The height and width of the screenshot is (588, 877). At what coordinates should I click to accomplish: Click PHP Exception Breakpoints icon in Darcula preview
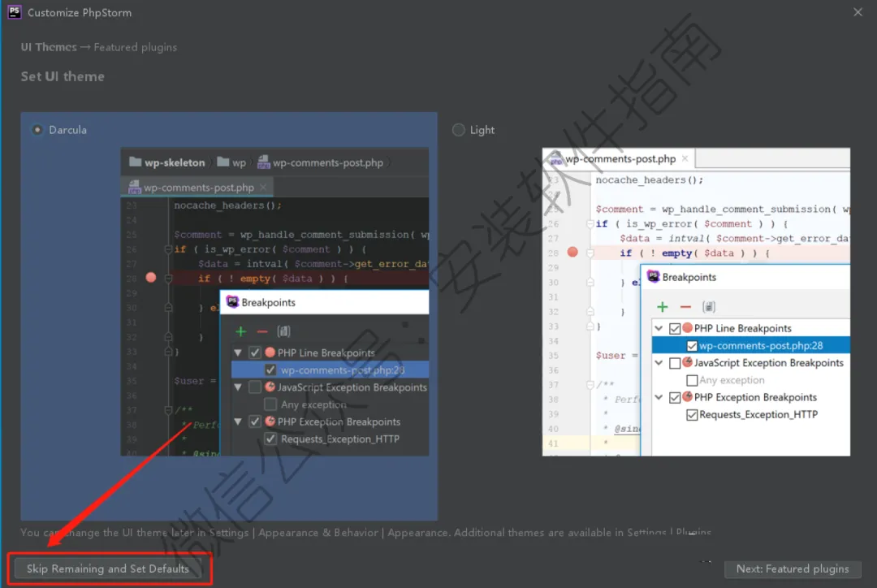[270, 422]
